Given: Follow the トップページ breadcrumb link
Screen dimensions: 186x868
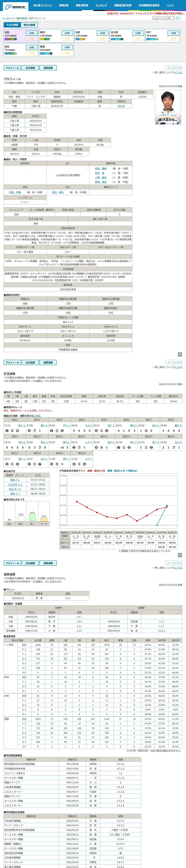Looking at the screenshot, I should [8, 18].
